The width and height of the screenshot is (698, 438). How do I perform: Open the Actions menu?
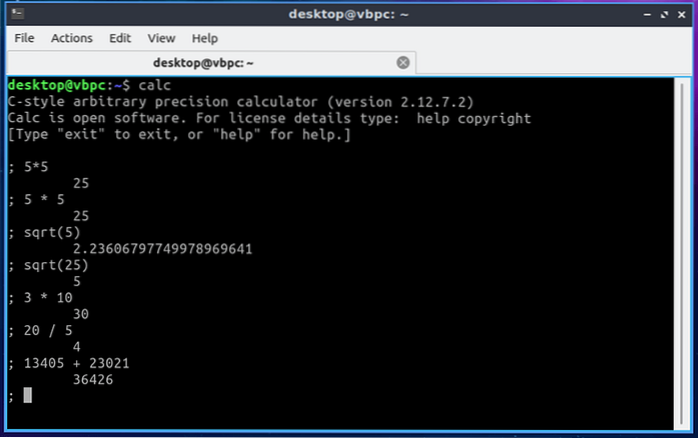click(x=71, y=38)
